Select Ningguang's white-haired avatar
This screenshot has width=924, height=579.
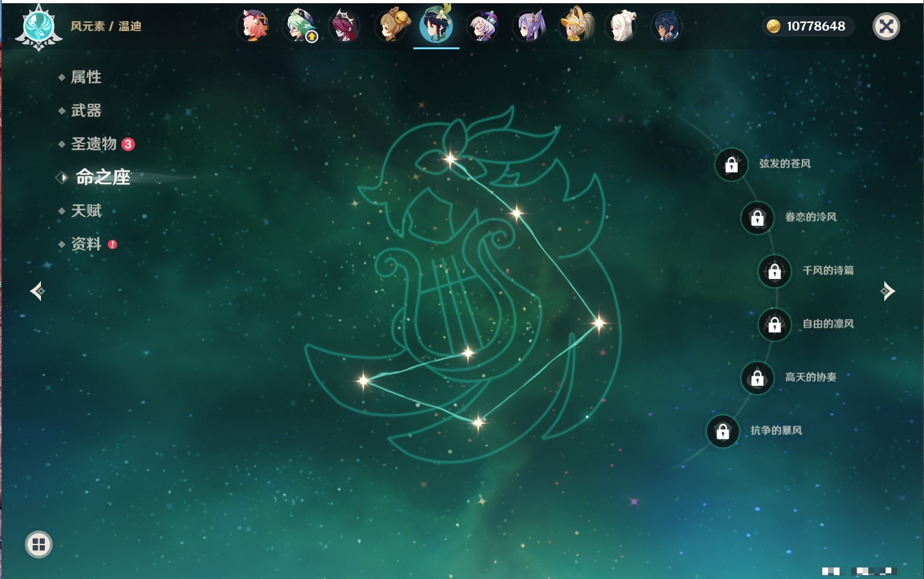621,26
